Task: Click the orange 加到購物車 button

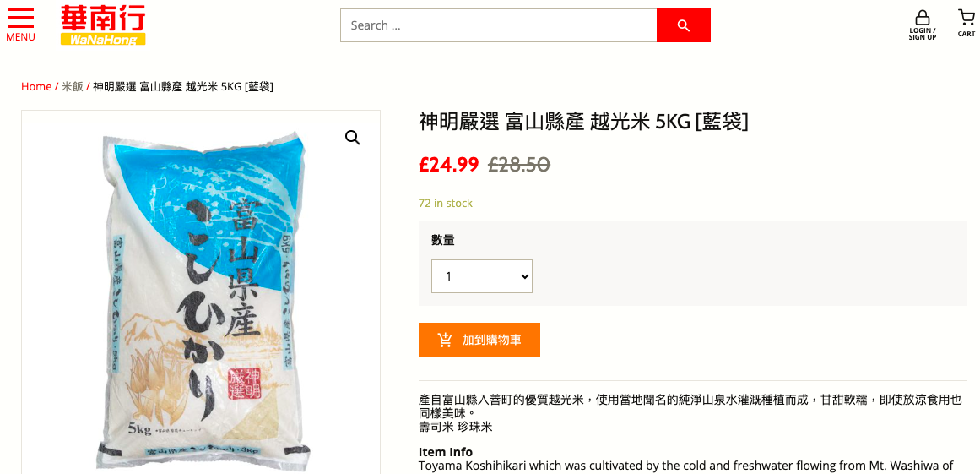Action: click(x=479, y=340)
